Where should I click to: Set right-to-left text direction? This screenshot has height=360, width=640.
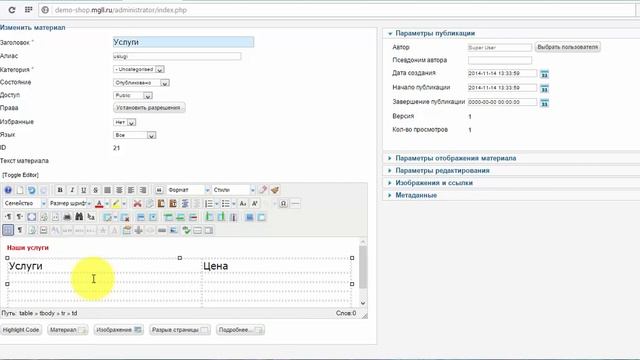point(20,217)
